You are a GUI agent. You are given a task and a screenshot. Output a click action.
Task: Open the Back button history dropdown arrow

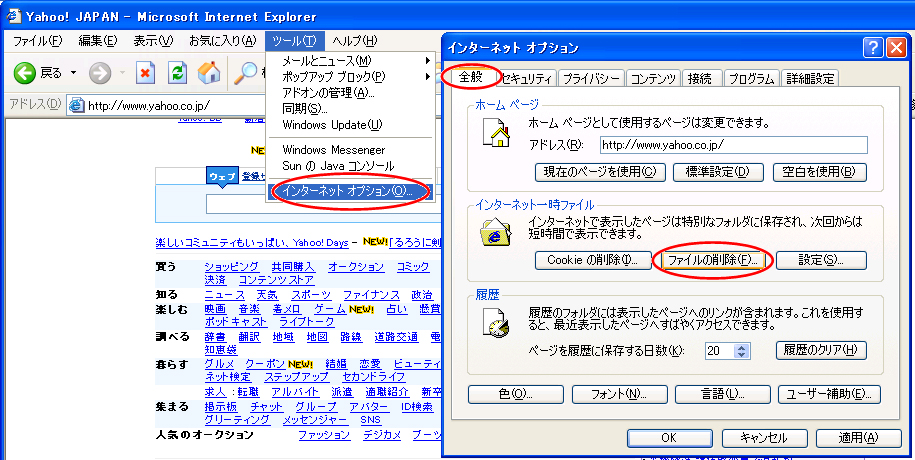coord(71,73)
